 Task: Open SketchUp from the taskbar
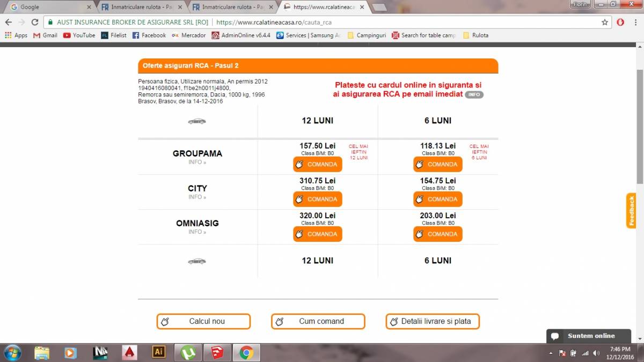(x=217, y=352)
